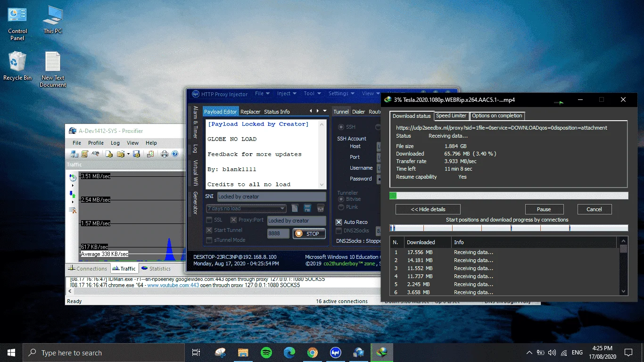The width and height of the screenshot is (644, 362).
Task: Click the dropdown arrow next to Proxifier open profile icon
Action: 127,154
